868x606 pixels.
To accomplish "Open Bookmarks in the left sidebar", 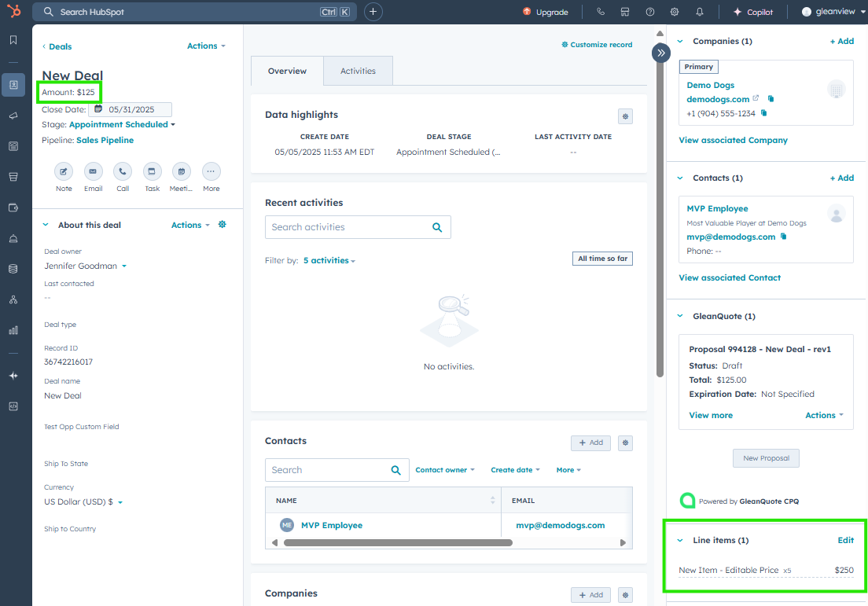I will [x=13, y=40].
